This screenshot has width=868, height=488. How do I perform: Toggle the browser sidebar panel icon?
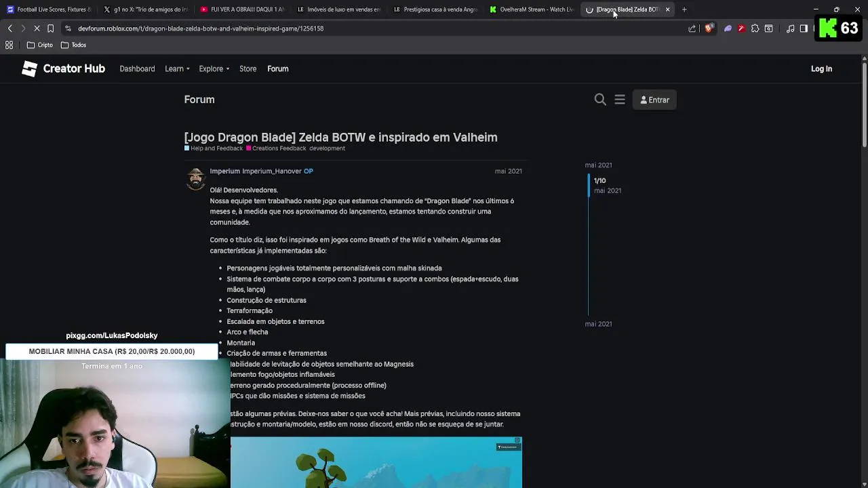pyautogui.click(x=804, y=28)
